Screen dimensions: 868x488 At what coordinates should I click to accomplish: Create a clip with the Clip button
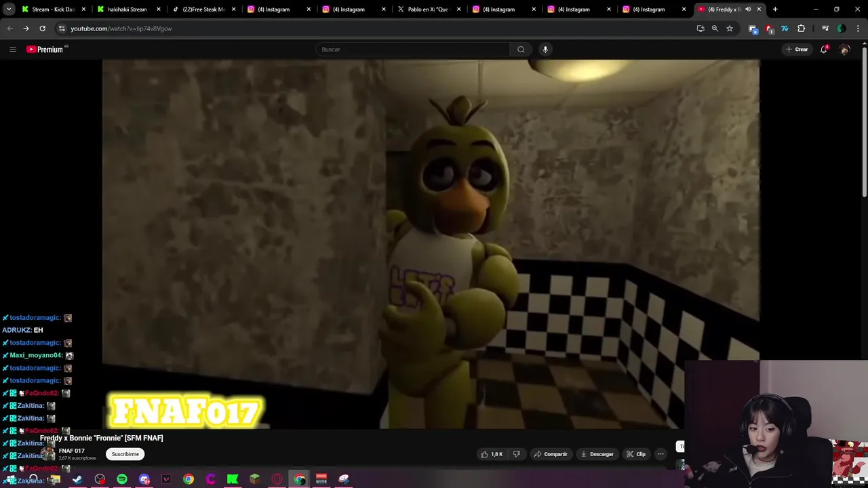point(636,454)
